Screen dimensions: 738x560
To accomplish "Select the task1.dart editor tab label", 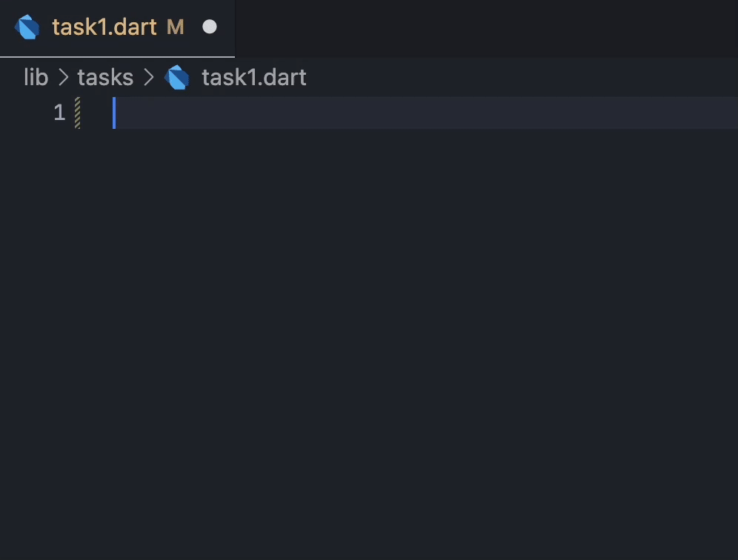I will (x=104, y=27).
